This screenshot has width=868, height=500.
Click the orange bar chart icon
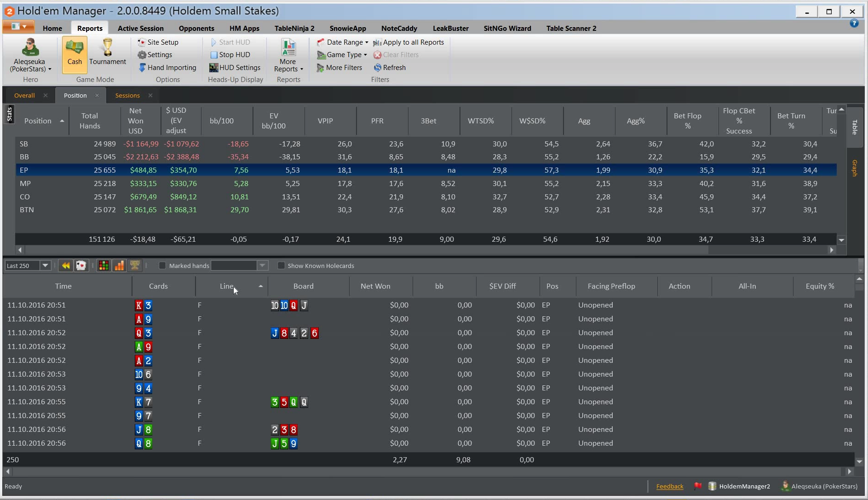[119, 266]
